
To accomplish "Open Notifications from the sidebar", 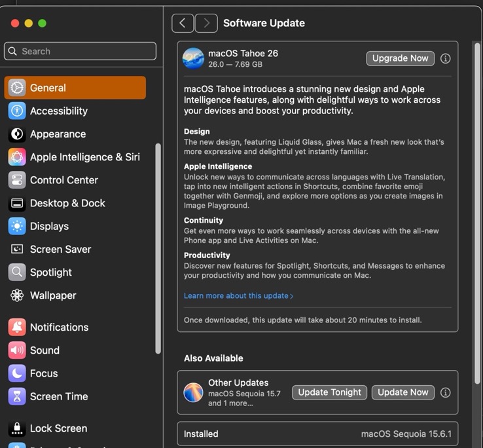I will point(75,327).
